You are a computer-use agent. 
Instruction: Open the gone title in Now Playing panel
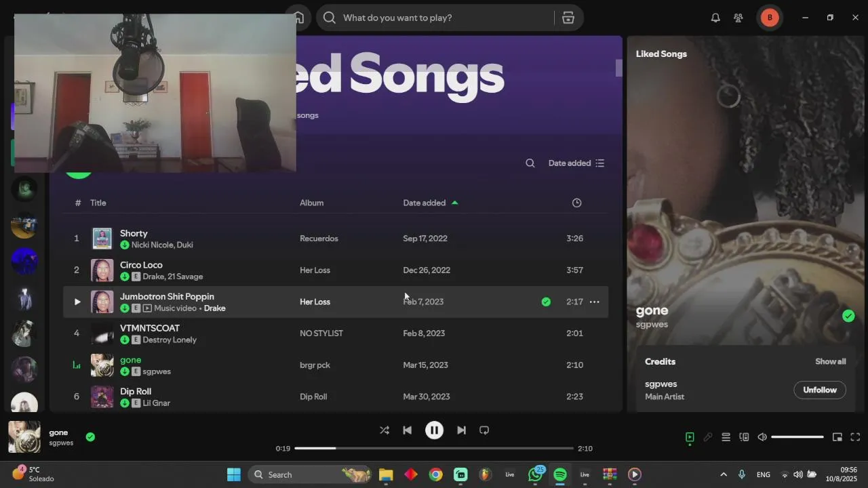click(652, 310)
